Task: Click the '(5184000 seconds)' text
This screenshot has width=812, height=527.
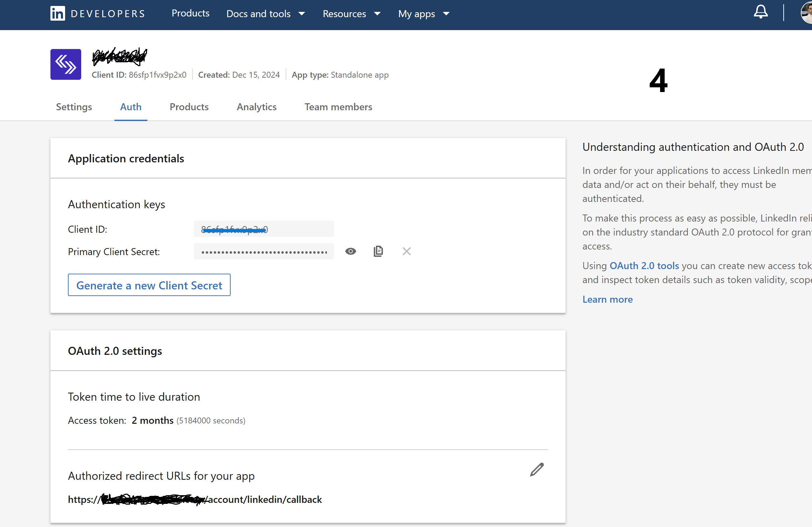Action: coord(211,421)
